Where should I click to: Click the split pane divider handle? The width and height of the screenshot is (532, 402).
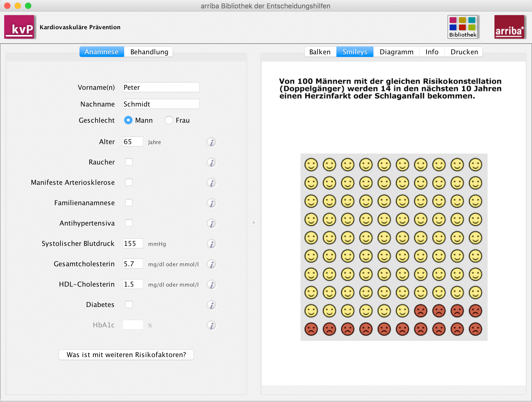point(254,223)
